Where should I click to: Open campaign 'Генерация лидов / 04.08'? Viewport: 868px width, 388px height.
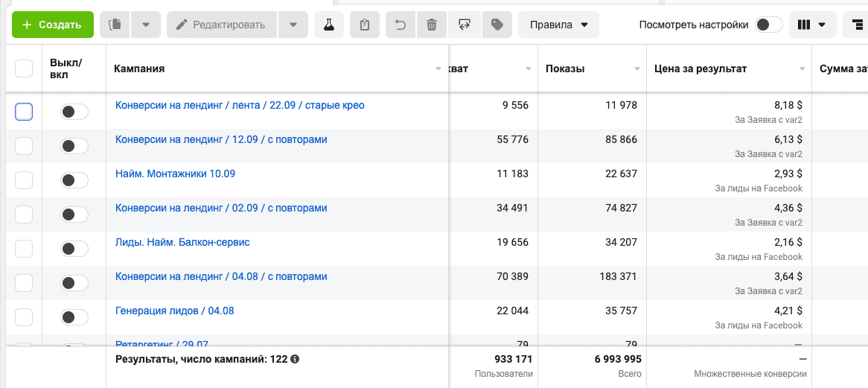click(x=174, y=311)
